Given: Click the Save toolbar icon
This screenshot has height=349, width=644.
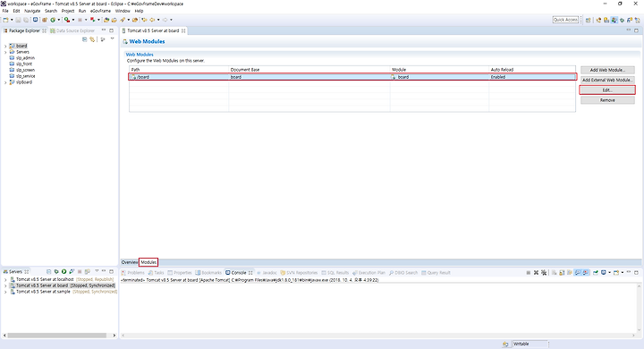Looking at the screenshot, I should pos(18,20).
